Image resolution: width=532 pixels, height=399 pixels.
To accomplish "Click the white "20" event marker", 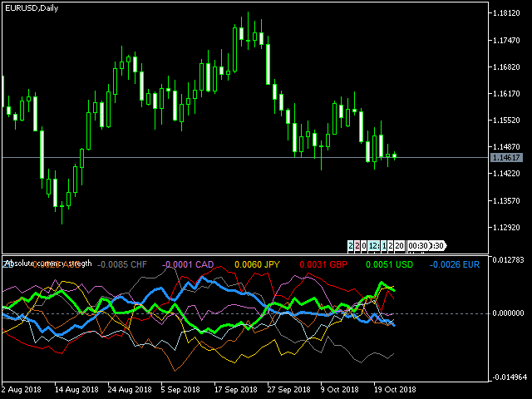I will click(399, 246).
